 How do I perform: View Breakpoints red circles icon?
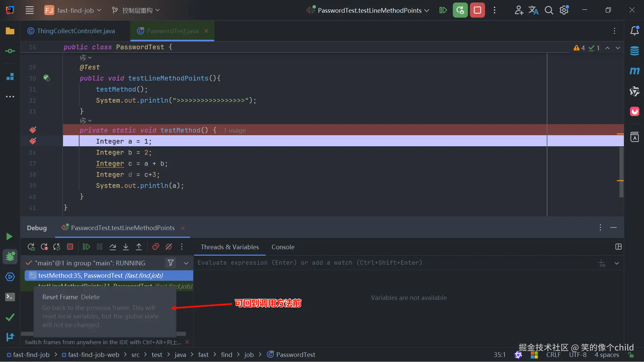(156, 247)
